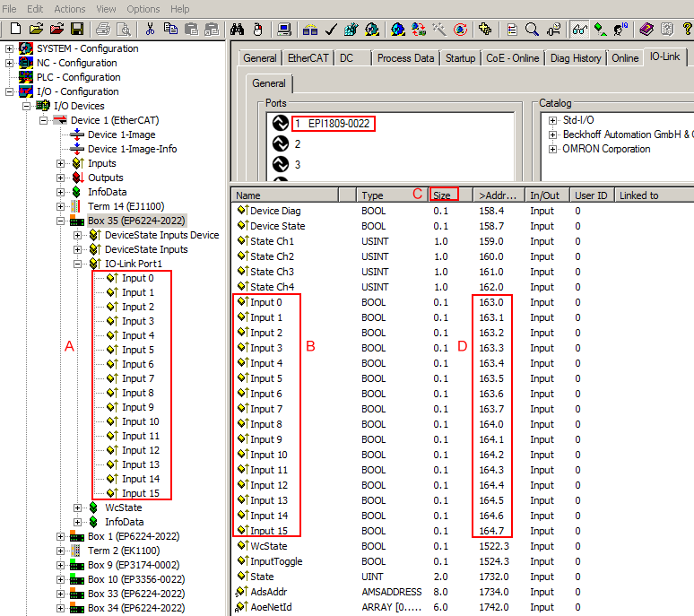Select Input 15 in the left tree
This screenshot has width=694, height=616.
click(x=140, y=493)
